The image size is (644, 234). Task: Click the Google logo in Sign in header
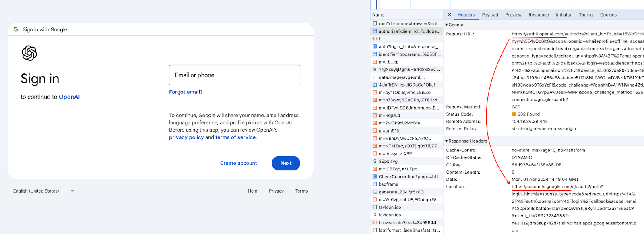[16, 29]
